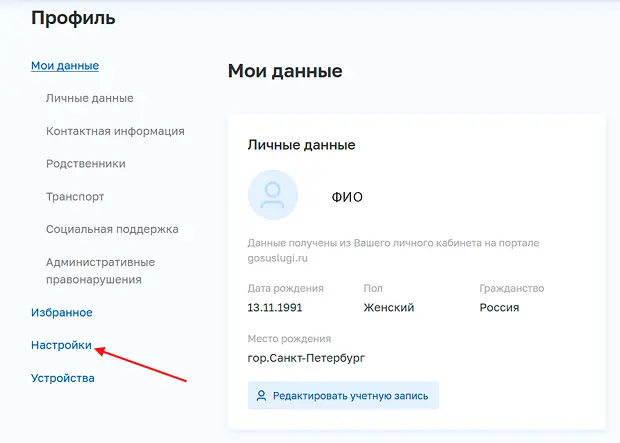Click the gender value Женский
Screen dimensions: 620x443
pos(389,308)
